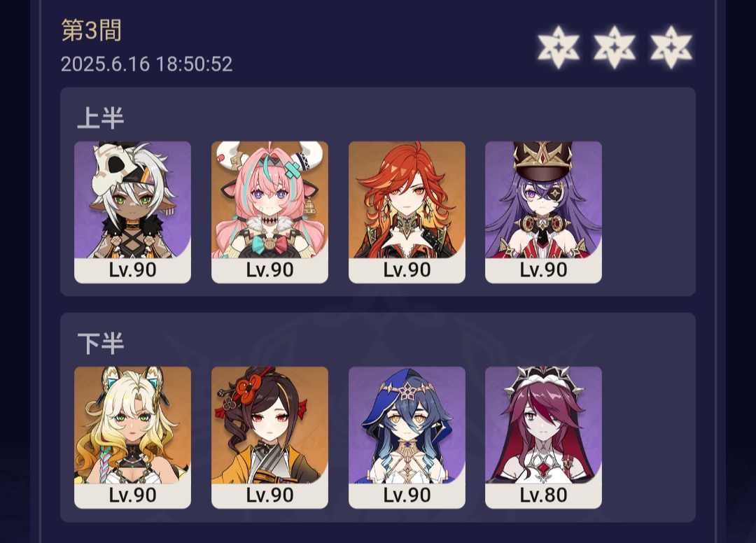Click Lv.90 label under skull-masked character
This screenshot has height=543, width=756.
tap(132, 270)
